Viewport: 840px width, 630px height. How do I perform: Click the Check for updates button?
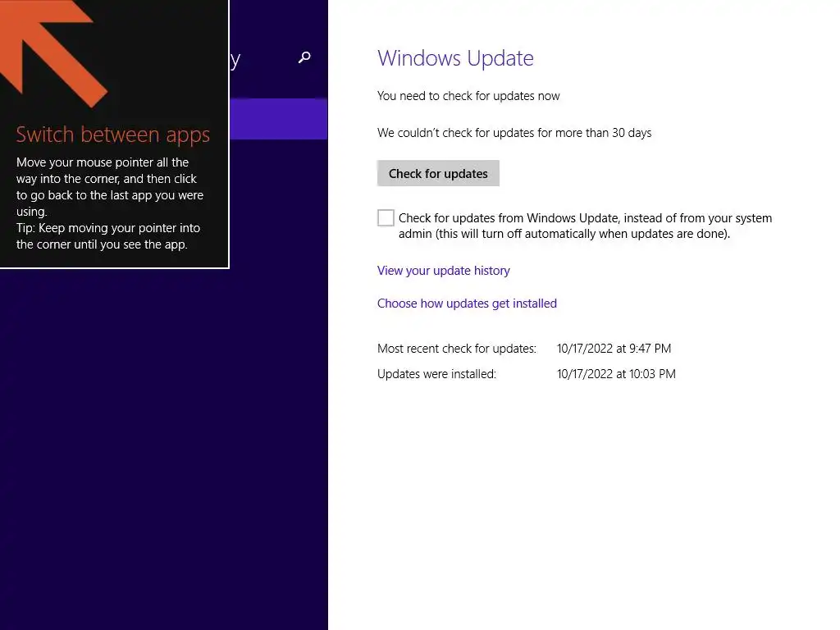click(438, 173)
